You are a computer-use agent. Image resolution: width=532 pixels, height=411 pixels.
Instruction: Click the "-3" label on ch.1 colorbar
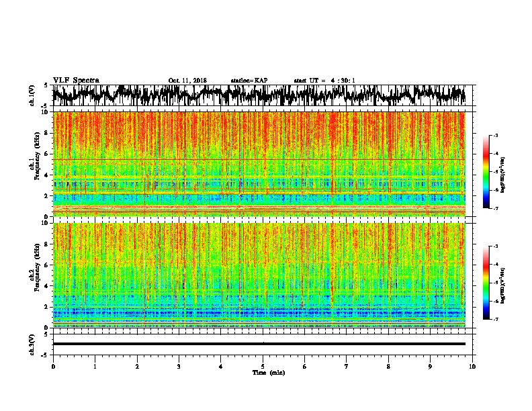495,136
